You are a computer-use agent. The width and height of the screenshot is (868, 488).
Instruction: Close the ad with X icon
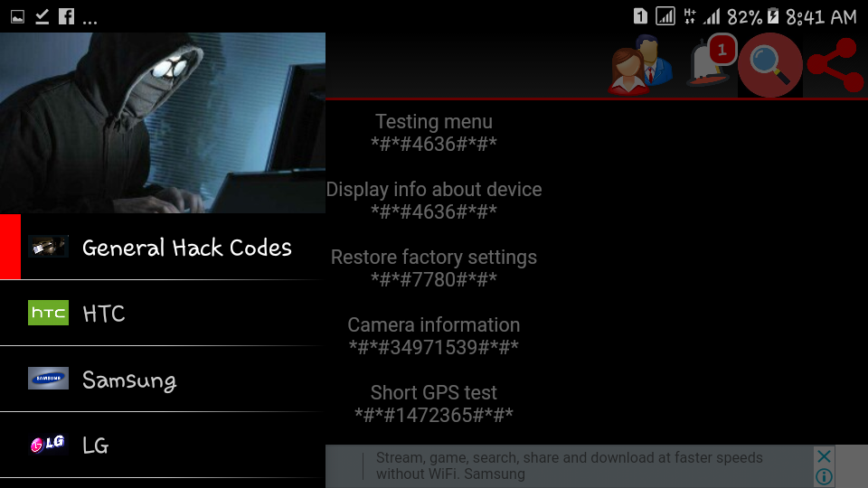tap(824, 456)
